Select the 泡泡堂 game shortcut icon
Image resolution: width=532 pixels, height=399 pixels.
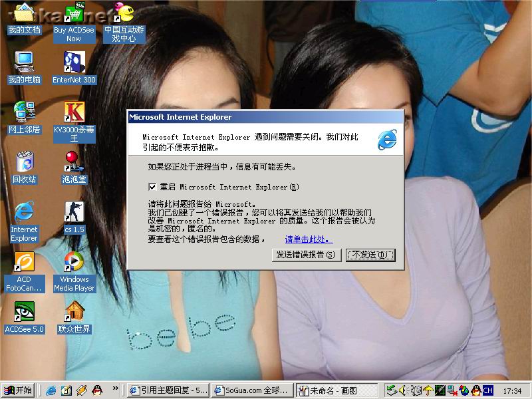74,168
